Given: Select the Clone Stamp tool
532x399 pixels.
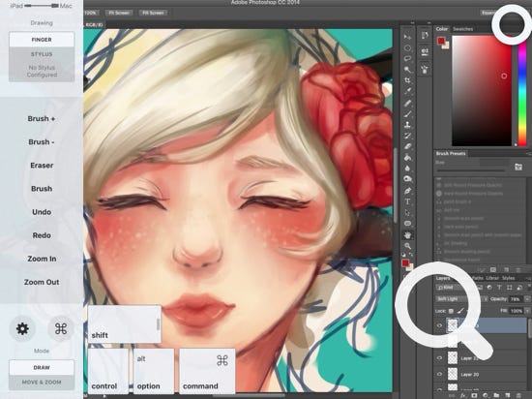Looking at the screenshot, I should pos(407,125).
